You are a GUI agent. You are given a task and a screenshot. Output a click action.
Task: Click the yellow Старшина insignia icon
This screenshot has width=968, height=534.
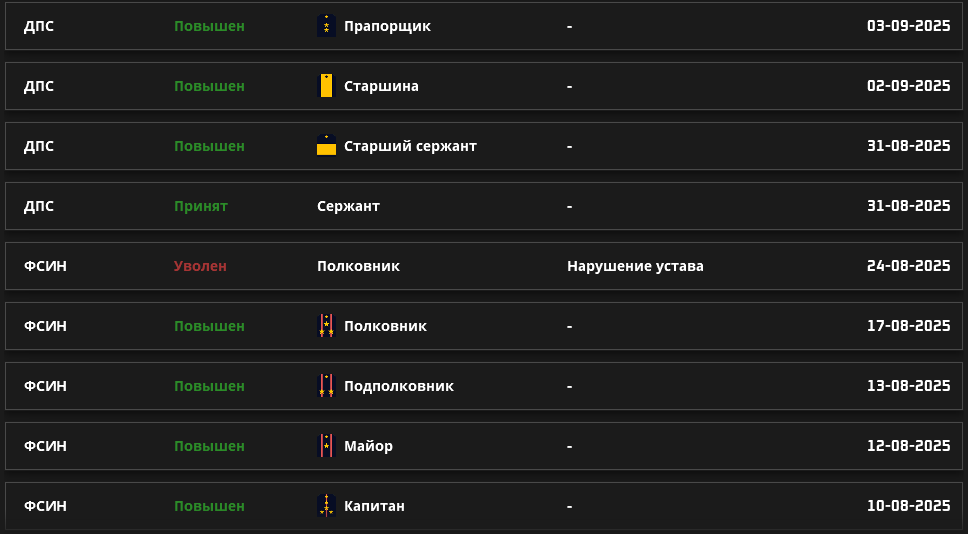326,86
